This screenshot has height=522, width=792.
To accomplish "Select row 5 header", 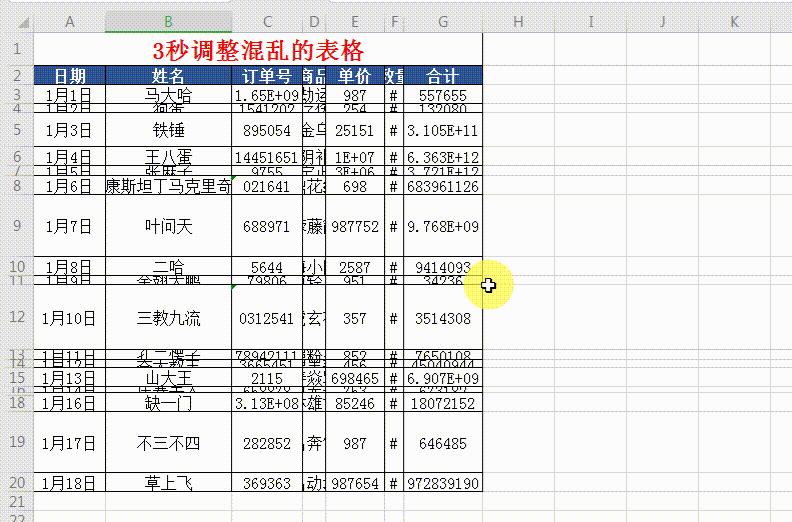I will click(17, 130).
